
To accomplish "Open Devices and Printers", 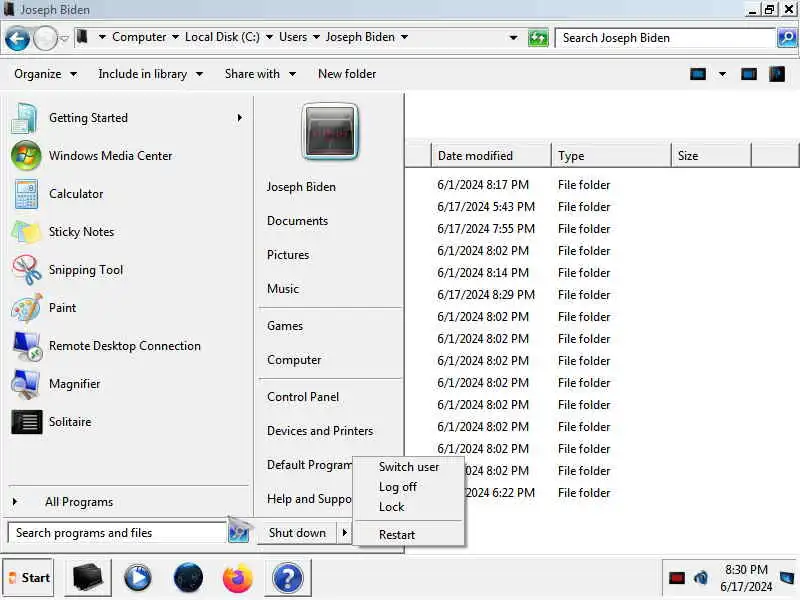I will [320, 431].
